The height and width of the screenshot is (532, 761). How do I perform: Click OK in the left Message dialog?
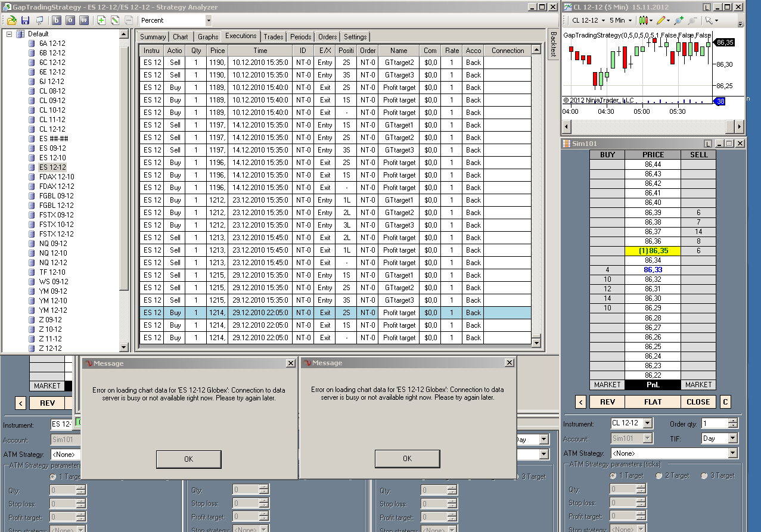pyautogui.click(x=189, y=459)
